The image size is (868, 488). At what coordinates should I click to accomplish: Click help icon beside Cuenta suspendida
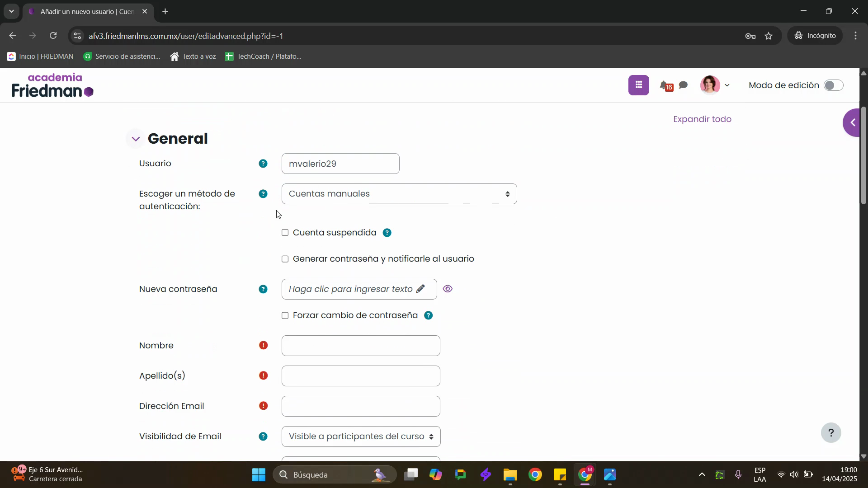point(387,233)
